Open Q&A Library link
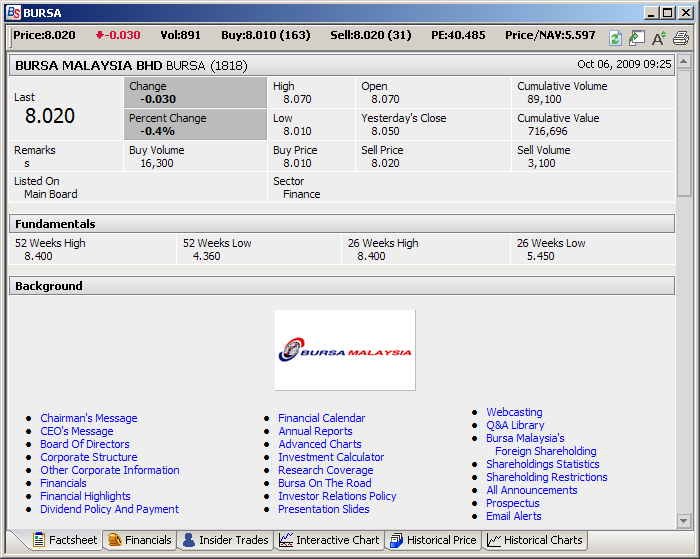Image resolution: width=700 pixels, height=559 pixels. click(515, 425)
